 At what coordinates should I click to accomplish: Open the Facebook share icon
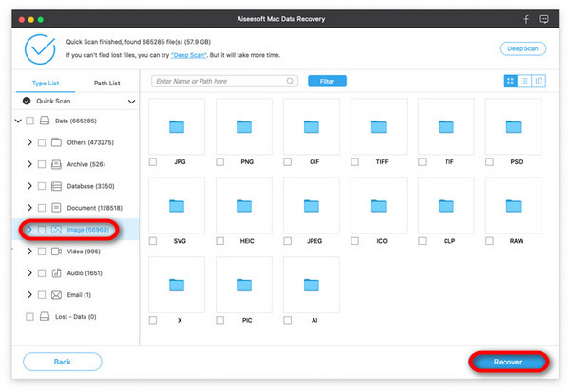click(526, 19)
